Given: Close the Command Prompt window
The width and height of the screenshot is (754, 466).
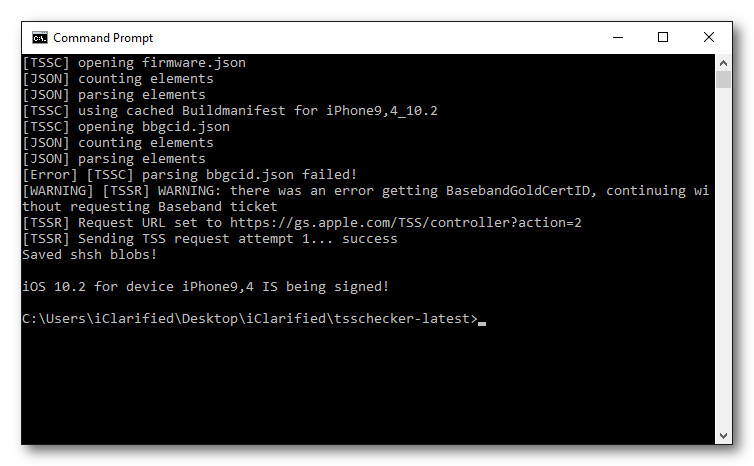Looking at the screenshot, I should click(709, 38).
